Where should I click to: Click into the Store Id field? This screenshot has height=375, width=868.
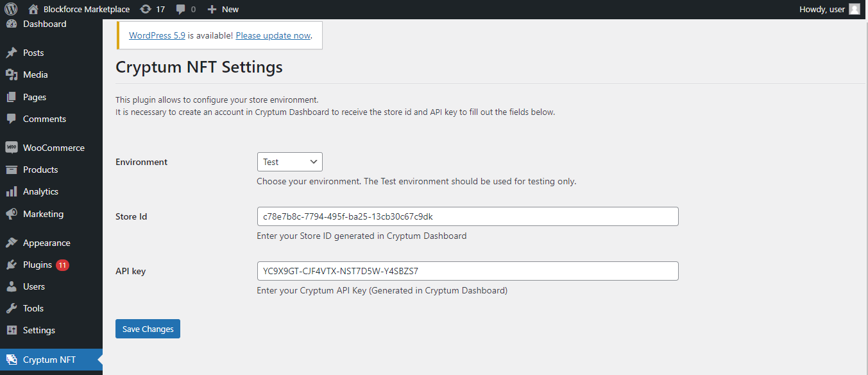467,216
